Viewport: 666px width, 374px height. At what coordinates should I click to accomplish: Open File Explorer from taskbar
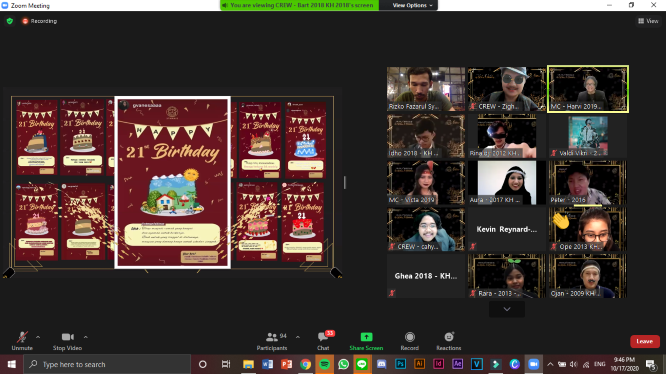(x=248, y=364)
